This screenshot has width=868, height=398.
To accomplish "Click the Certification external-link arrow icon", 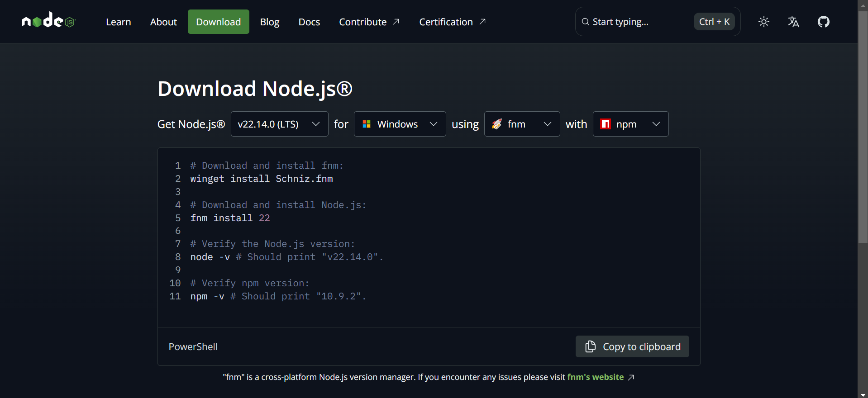I will point(482,22).
